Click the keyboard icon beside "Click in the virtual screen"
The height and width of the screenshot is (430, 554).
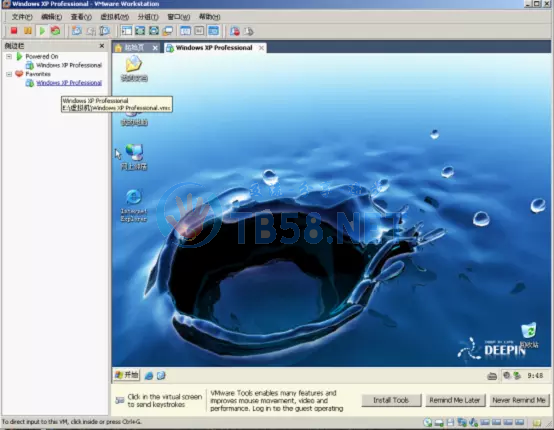[x=120, y=400]
